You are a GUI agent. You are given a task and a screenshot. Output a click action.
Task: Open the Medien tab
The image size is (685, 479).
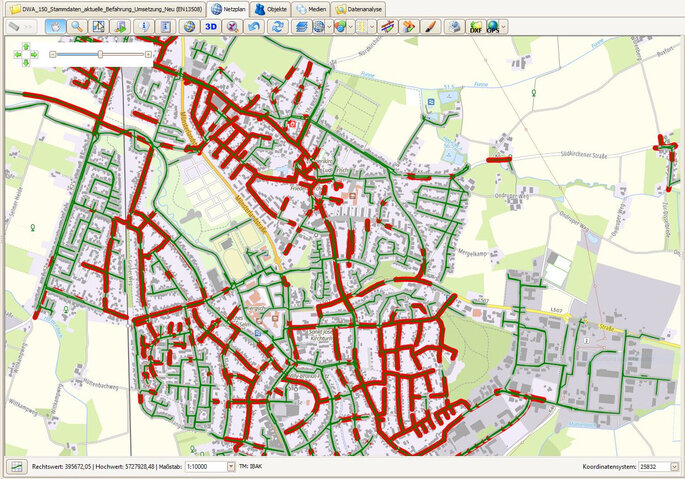pyautogui.click(x=311, y=8)
